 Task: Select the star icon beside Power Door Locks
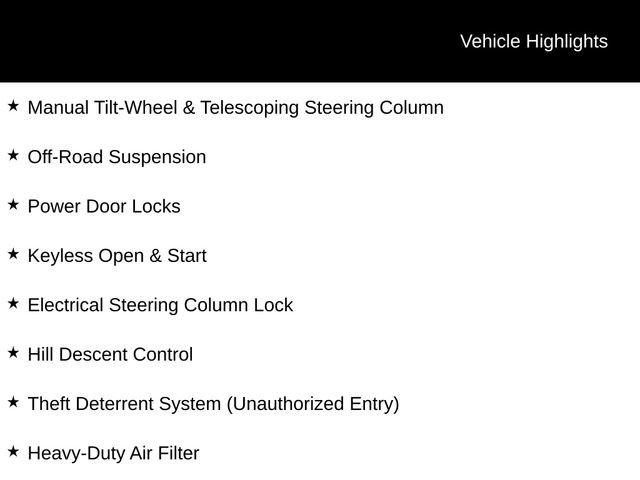tap(13, 204)
